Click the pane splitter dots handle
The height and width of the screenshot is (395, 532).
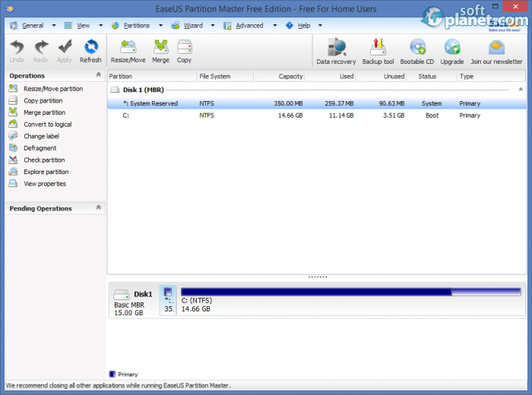point(318,277)
